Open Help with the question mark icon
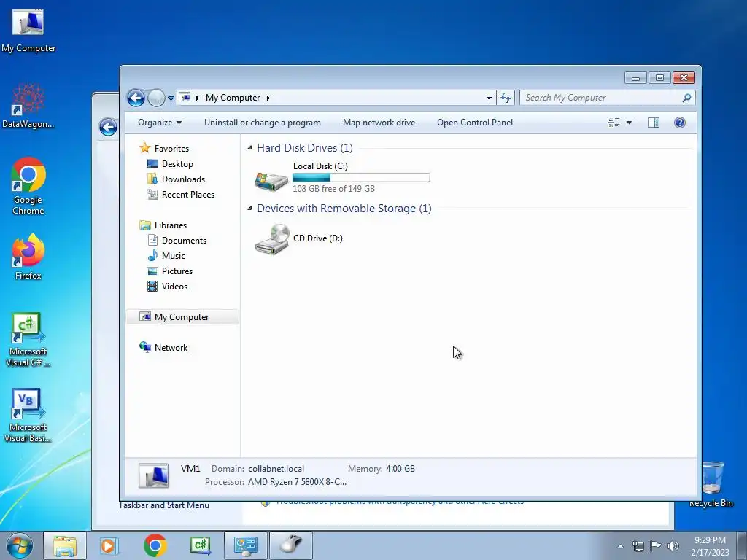 (680, 122)
